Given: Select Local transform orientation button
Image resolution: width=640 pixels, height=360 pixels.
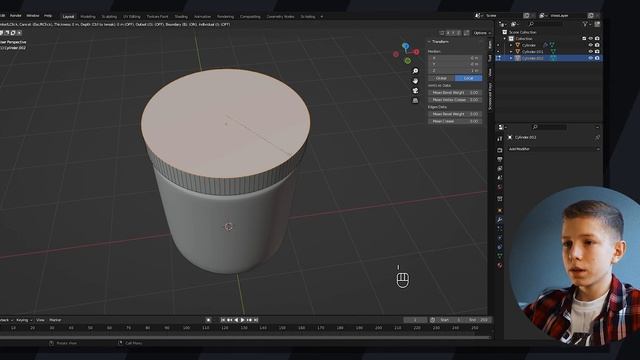Looking at the screenshot, I should tap(469, 78).
